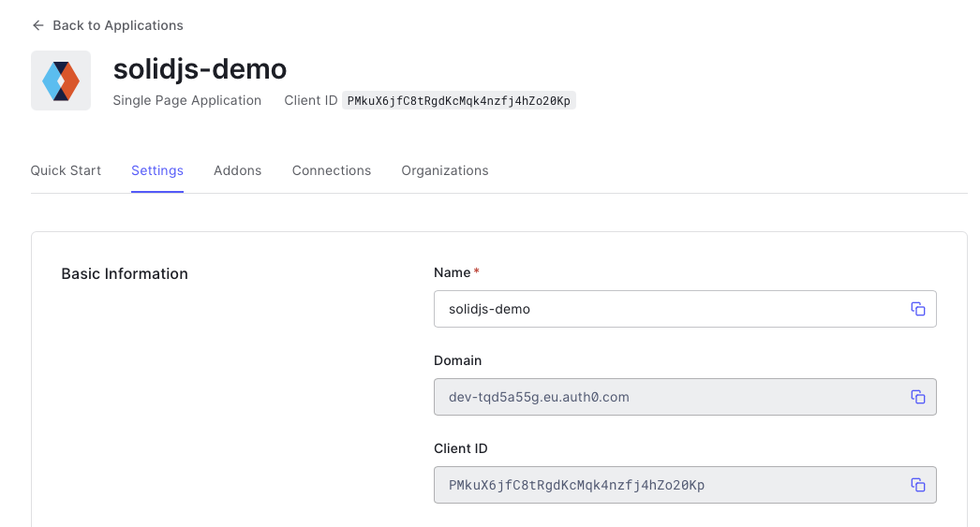This screenshot has width=980, height=527.
Task: Click the Basic Information heading
Action: point(125,273)
